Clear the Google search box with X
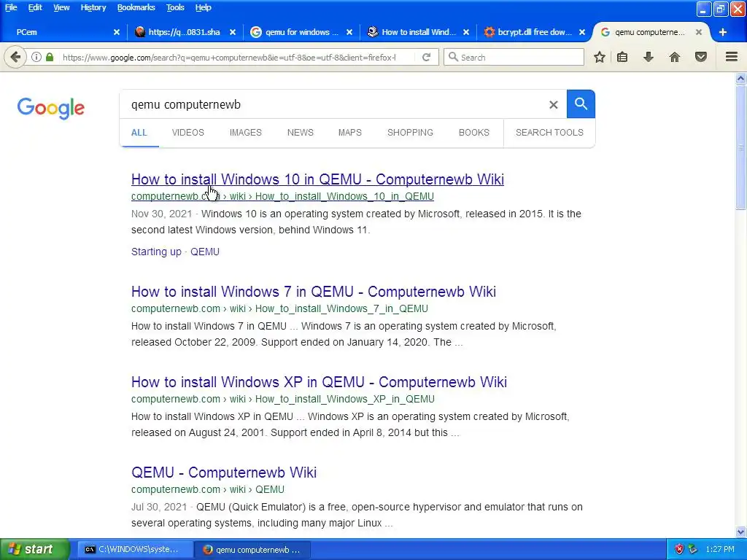This screenshot has width=747, height=560. [553, 105]
